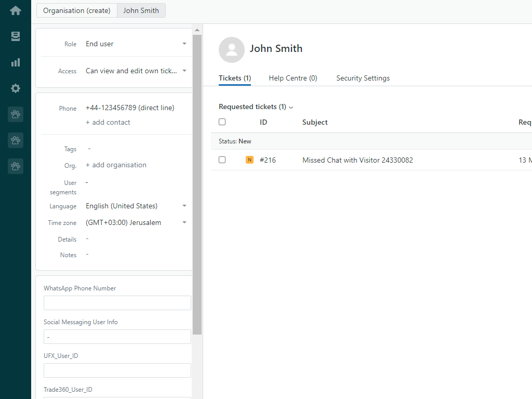This screenshot has height=399, width=532.
Task: Click into the WhatsApp Phone Number field
Action: (117, 303)
